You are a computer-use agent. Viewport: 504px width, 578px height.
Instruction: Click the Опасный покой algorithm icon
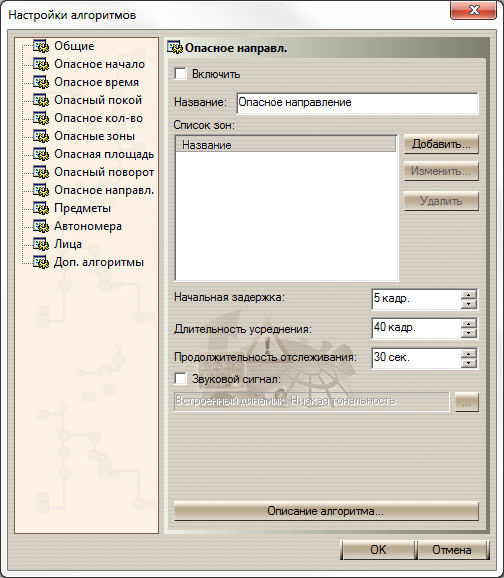41,100
